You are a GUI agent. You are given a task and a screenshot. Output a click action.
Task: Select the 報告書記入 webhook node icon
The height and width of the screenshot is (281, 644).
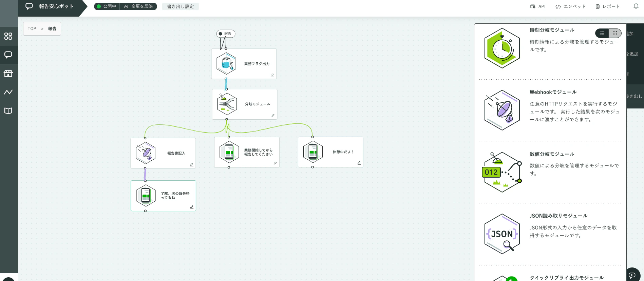click(146, 153)
